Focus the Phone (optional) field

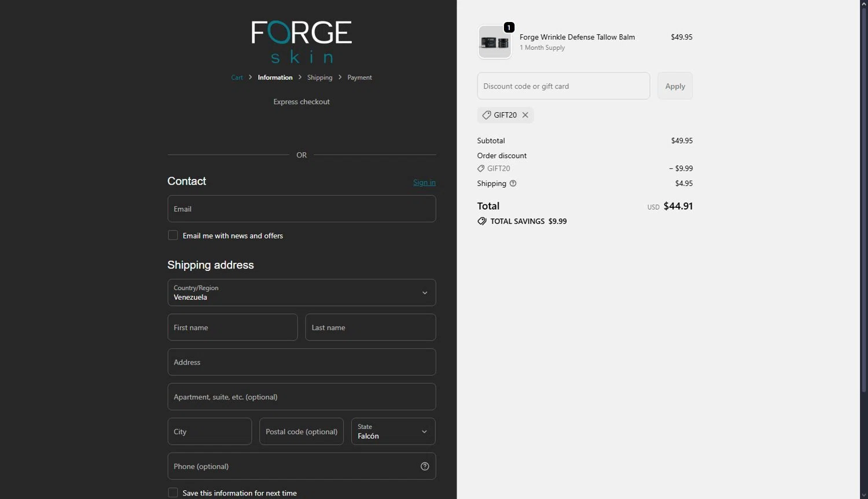(301, 467)
